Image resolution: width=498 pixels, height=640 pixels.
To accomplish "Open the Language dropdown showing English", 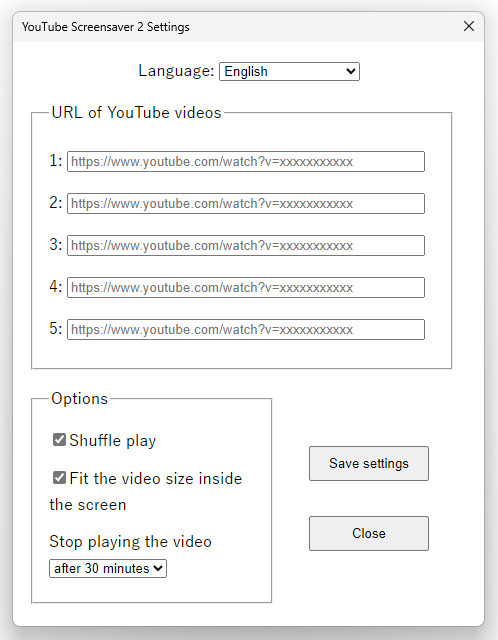I will click(x=289, y=71).
